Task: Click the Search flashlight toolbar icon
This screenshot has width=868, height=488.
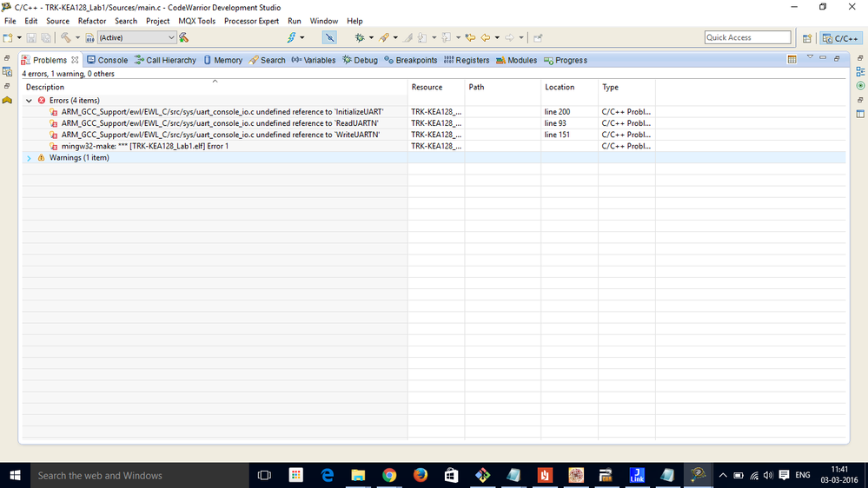Action: click(384, 37)
